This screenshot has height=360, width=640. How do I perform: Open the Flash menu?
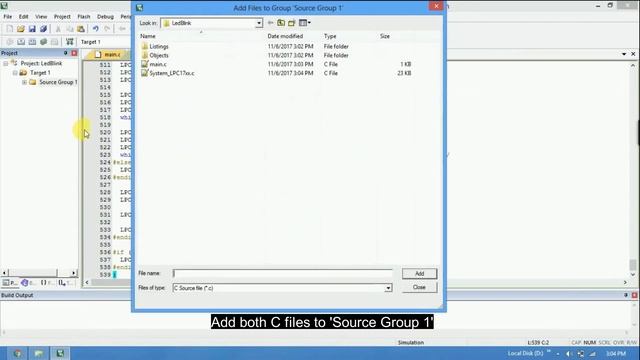pos(84,16)
